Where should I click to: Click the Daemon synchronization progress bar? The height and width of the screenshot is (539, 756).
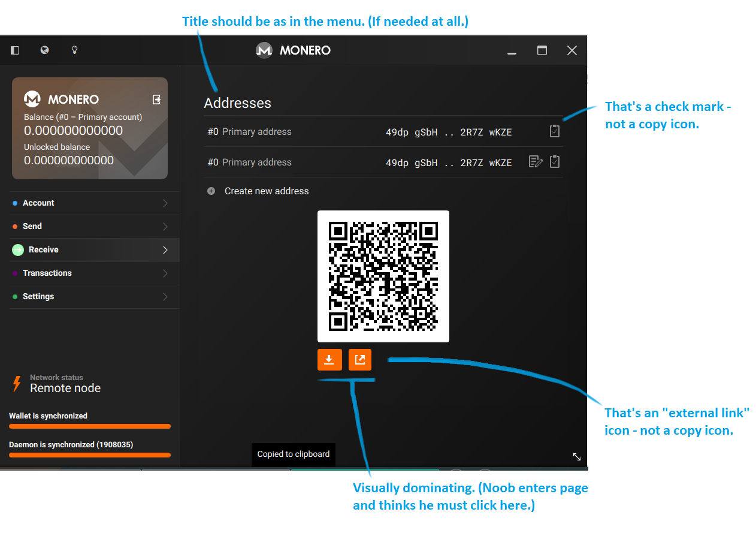point(89,454)
